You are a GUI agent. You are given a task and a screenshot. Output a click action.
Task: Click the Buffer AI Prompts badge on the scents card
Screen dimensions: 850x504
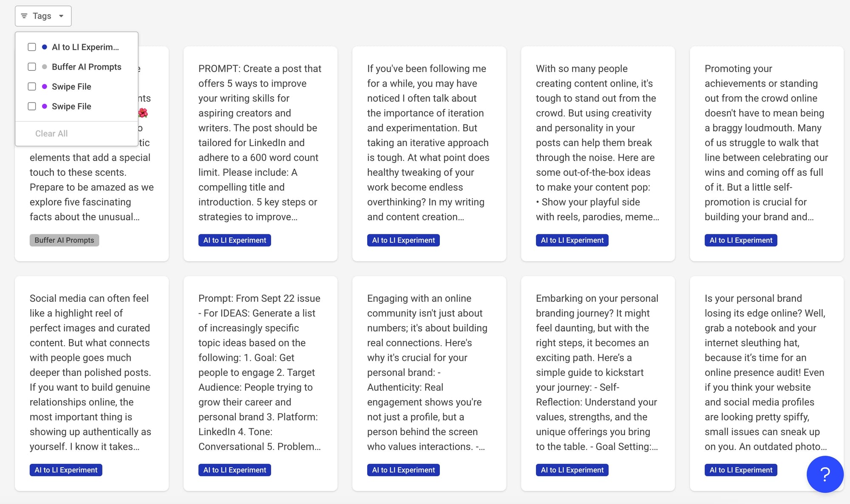[x=64, y=240]
